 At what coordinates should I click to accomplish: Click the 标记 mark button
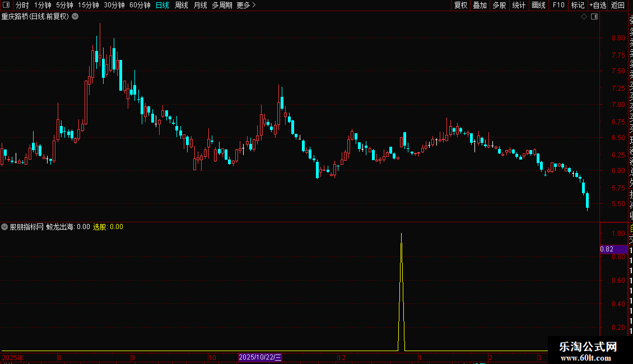578,5
